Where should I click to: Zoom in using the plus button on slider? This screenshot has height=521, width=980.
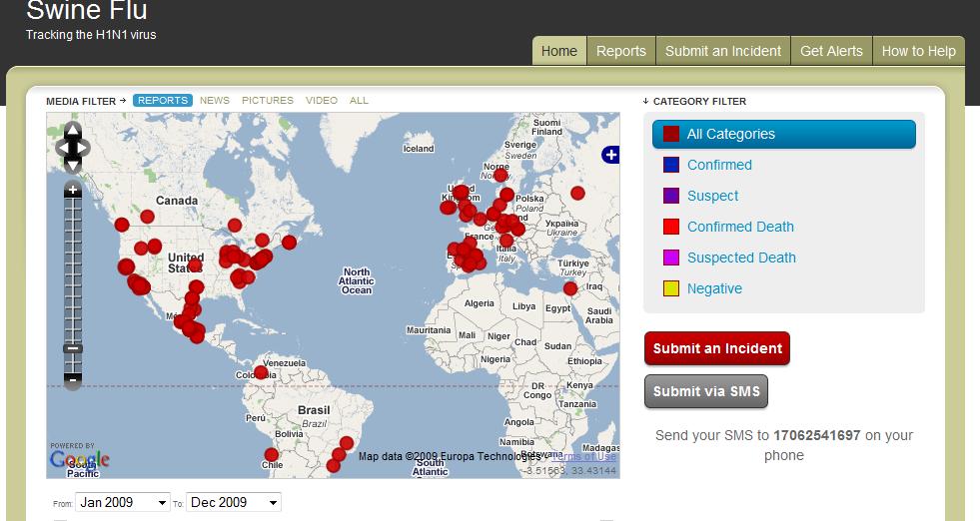click(x=73, y=190)
